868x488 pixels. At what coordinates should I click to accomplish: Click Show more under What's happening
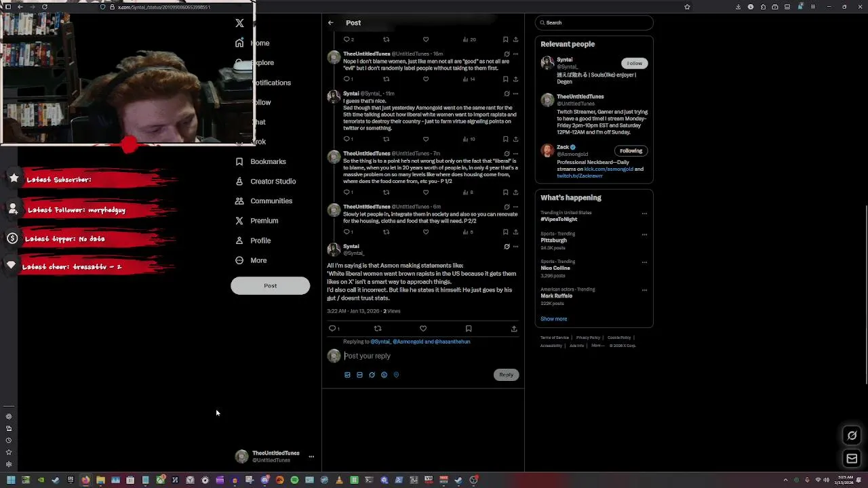tap(553, 319)
